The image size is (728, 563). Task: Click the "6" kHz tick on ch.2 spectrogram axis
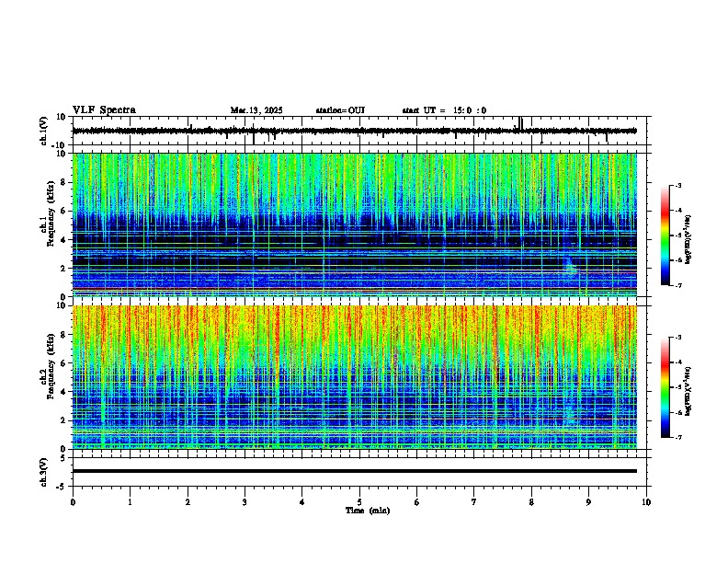(63, 363)
